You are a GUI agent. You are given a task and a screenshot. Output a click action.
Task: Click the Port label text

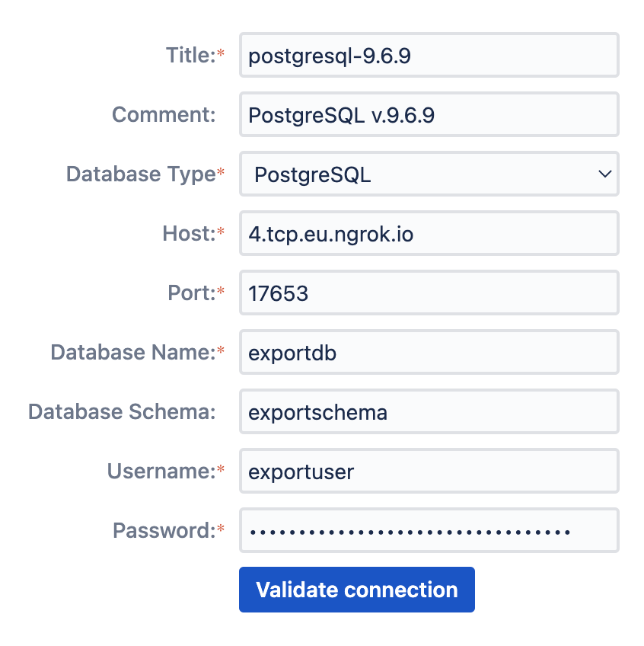[x=191, y=293]
